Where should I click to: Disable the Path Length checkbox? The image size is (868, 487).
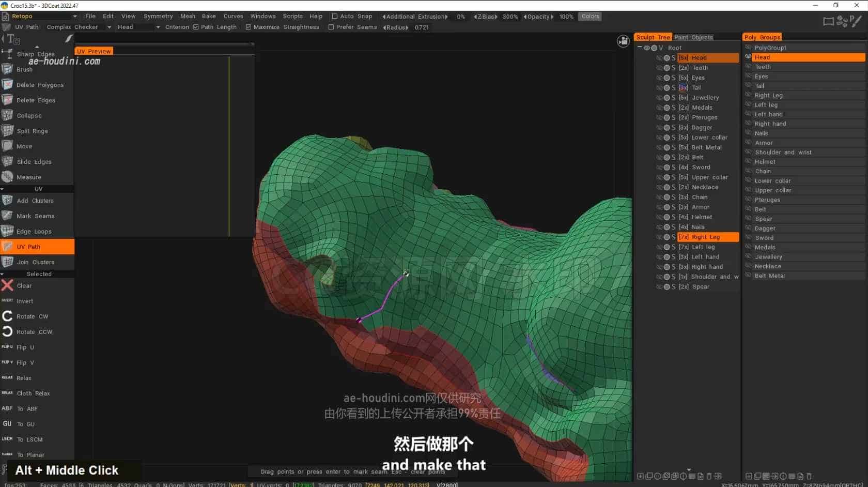(x=196, y=27)
